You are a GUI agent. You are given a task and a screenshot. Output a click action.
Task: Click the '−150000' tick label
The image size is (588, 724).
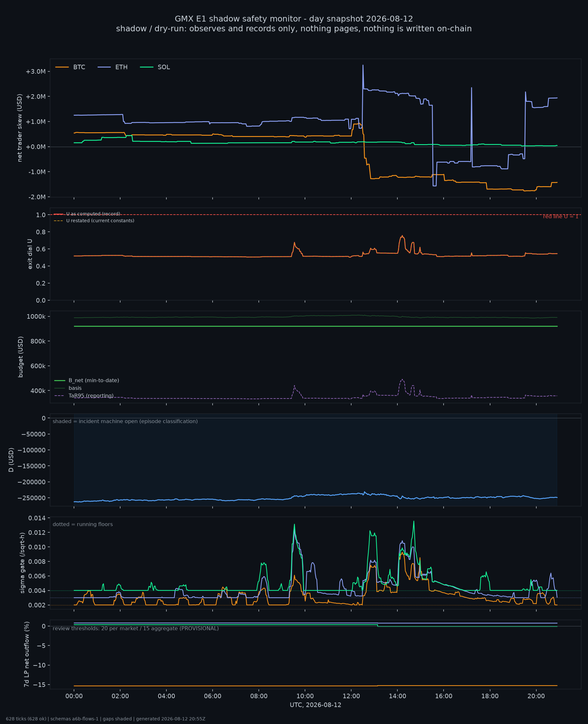[x=32, y=466]
